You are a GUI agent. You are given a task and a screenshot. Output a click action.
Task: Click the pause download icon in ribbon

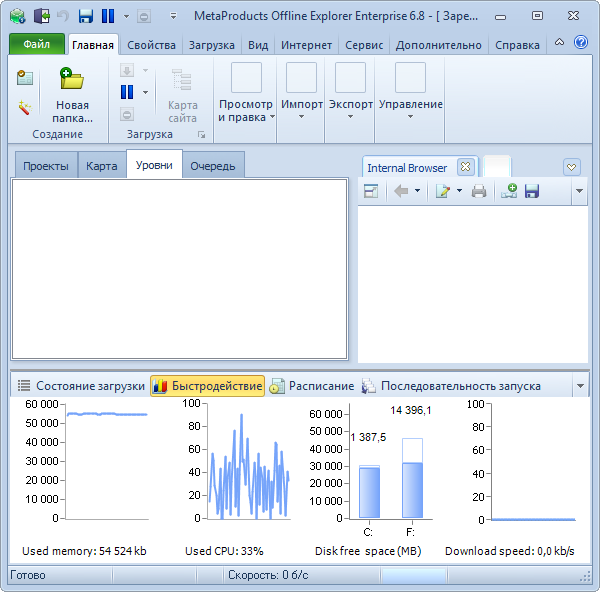click(127, 92)
